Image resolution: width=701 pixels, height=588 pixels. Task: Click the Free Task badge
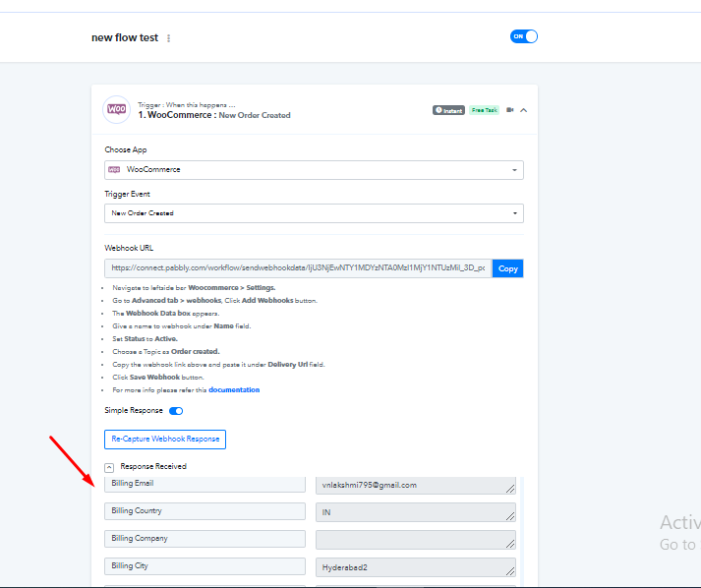pos(484,110)
